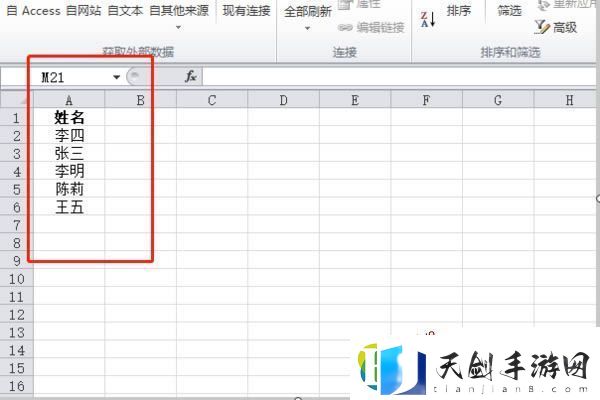
Task: Expand the 全部刷新 dropdown arrow
Action: [307, 28]
